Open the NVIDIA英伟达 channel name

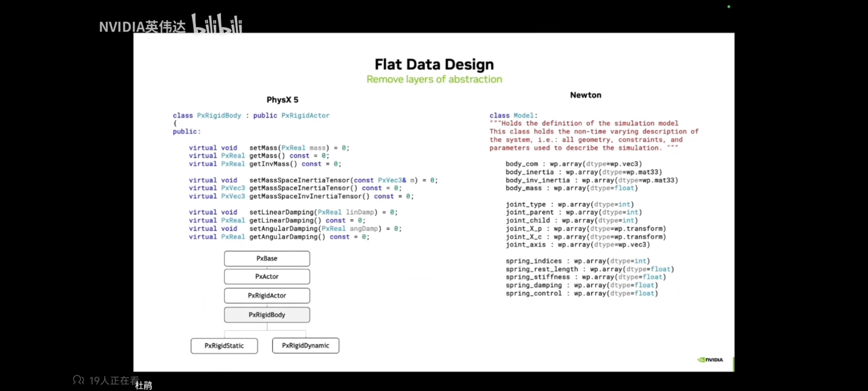click(x=142, y=27)
